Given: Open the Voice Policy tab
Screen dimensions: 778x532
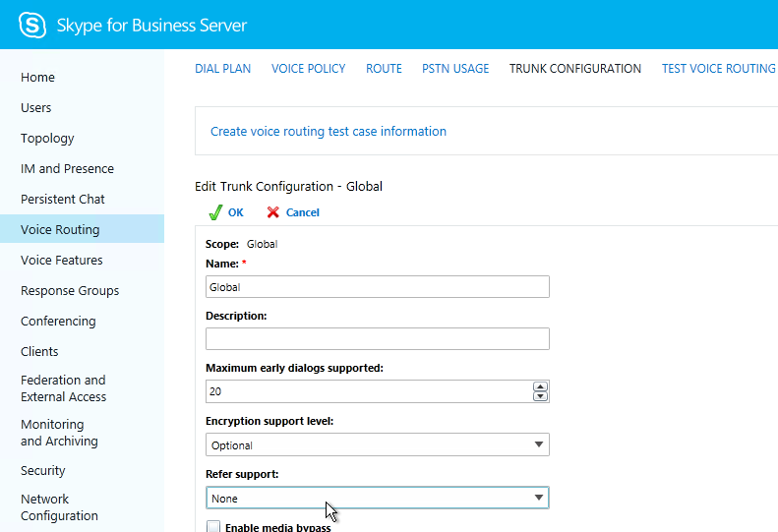Looking at the screenshot, I should tap(308, 69).
